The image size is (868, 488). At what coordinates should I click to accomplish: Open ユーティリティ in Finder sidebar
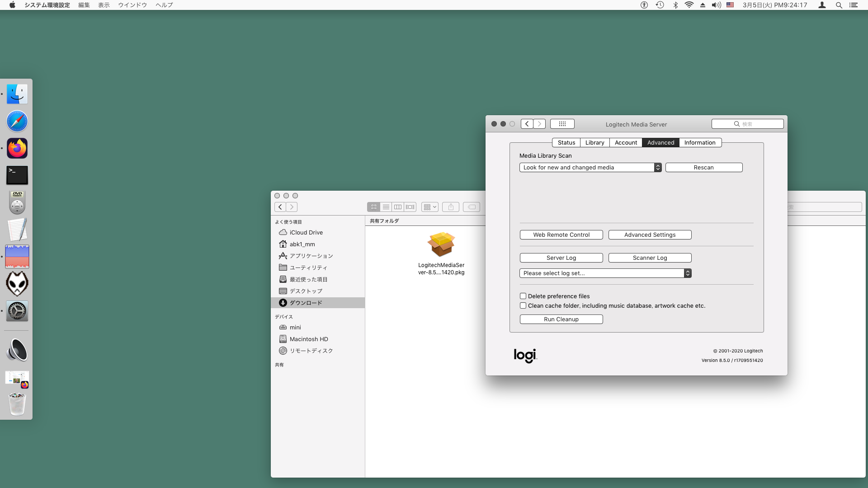pos(318,267)
